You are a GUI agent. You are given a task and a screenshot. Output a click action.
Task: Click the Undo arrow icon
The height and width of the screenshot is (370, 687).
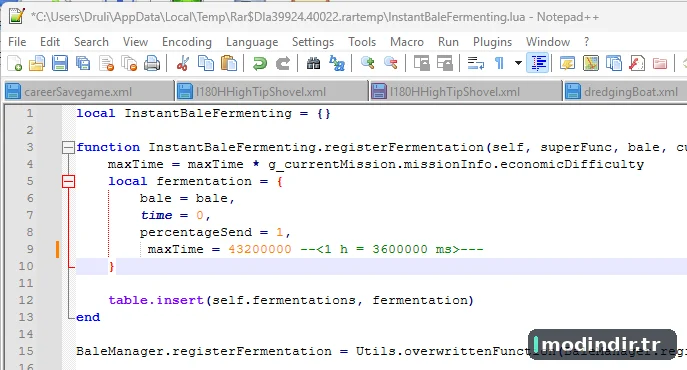pyautogui.click(x=260, y=63)
